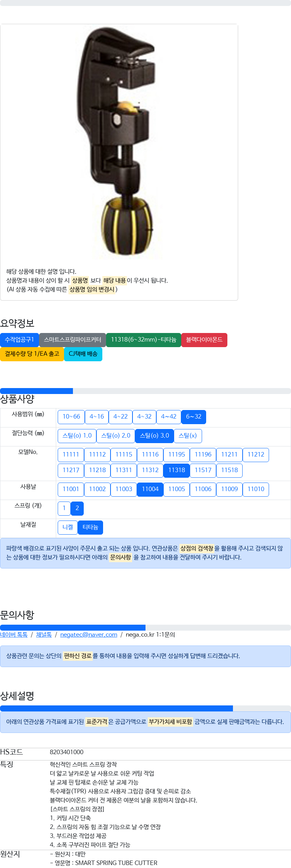Select 스틸(o) 2.0 cutting capacity
291x868 pixels.
tap(116, 436)
